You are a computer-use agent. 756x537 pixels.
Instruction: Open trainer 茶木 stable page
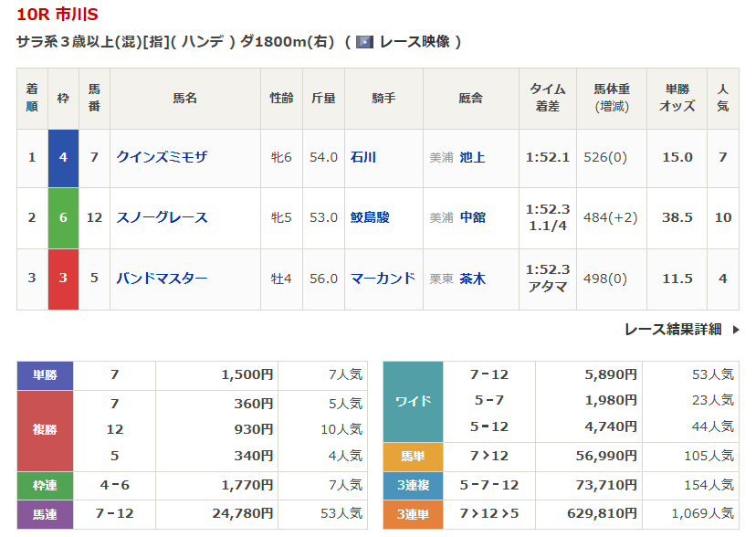click(472, 279)
